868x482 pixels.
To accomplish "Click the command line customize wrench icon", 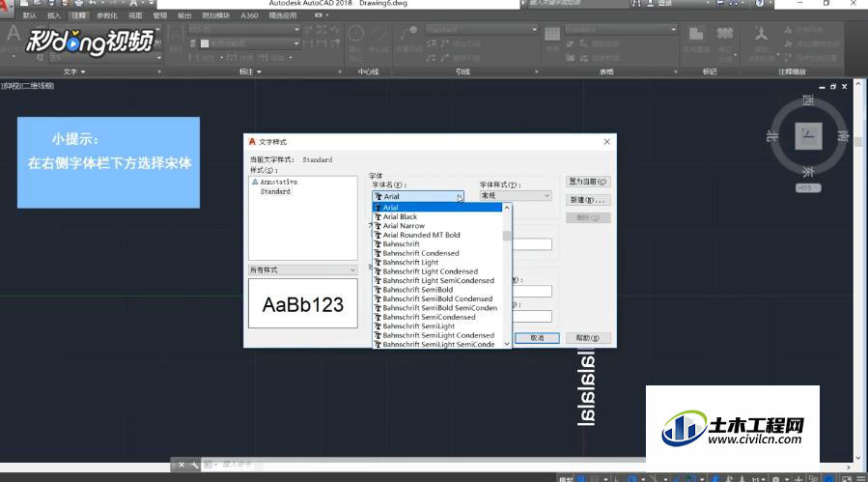I will click(x=194, y=465).
